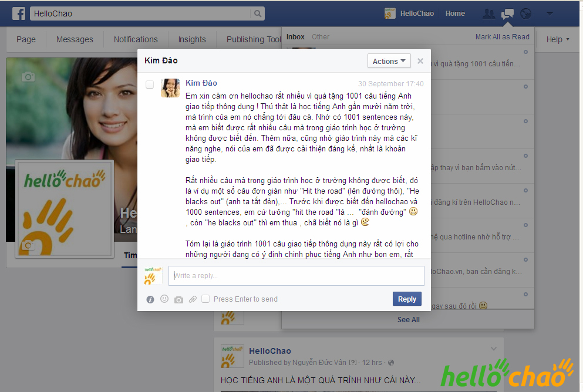Open the Notifications tab
583x392 pixels.
136,39
